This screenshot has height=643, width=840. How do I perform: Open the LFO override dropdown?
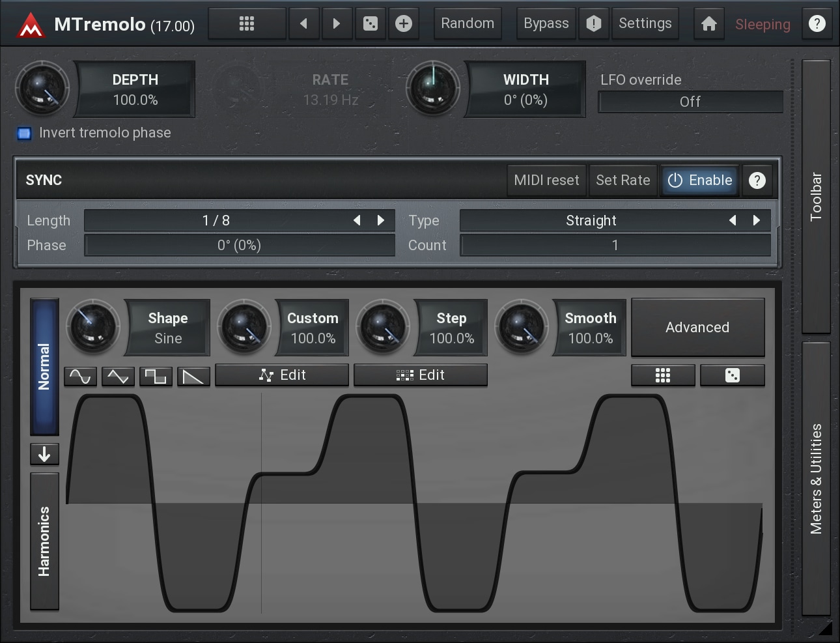(x=690, y=102)
